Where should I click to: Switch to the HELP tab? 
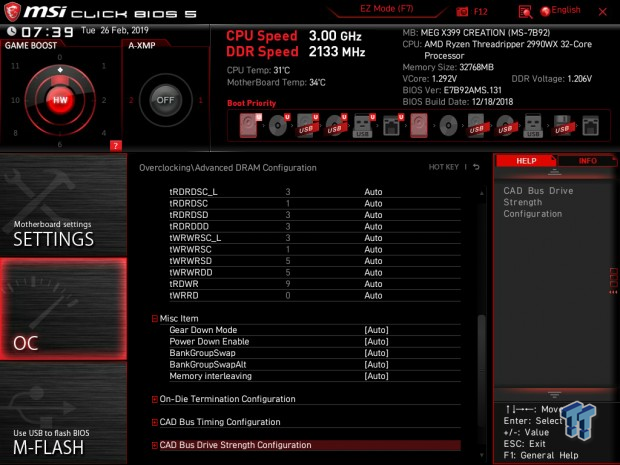[x=526, y=161]
